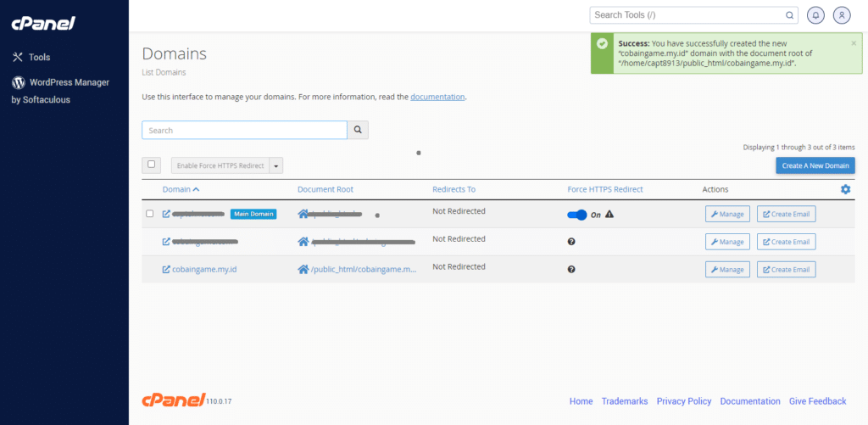This screenshot has height=425, width=868.
Task: Click version number 110.0.17
Action: [x=220, y=401]
